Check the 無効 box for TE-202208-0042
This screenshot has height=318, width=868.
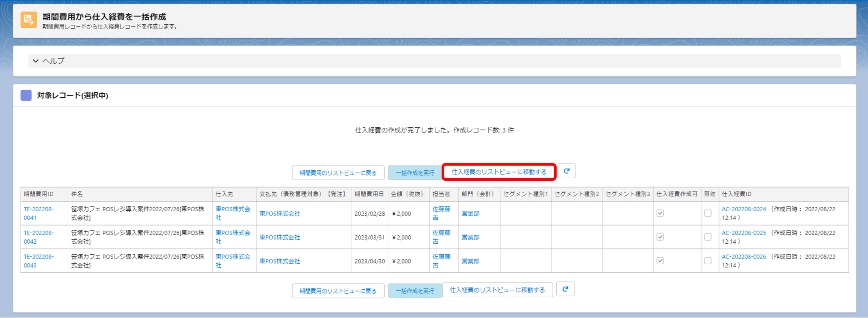[x=708, y=237]
